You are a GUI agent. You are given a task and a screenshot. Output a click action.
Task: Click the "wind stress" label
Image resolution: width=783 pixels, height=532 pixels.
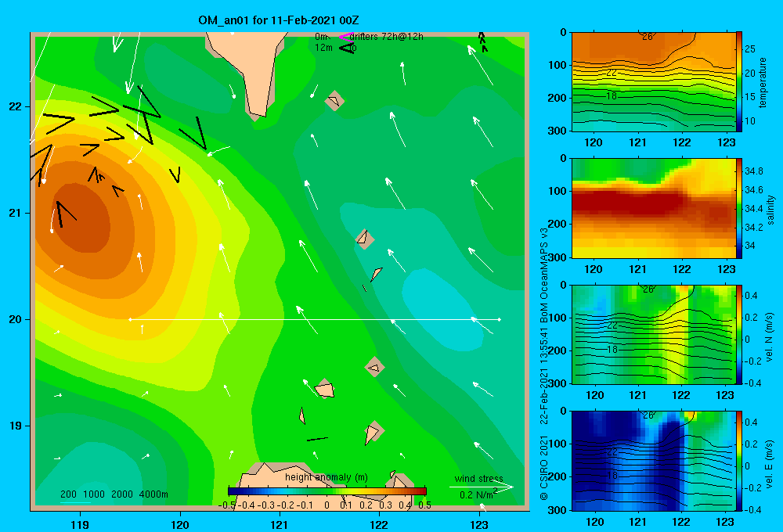[479, 478]
